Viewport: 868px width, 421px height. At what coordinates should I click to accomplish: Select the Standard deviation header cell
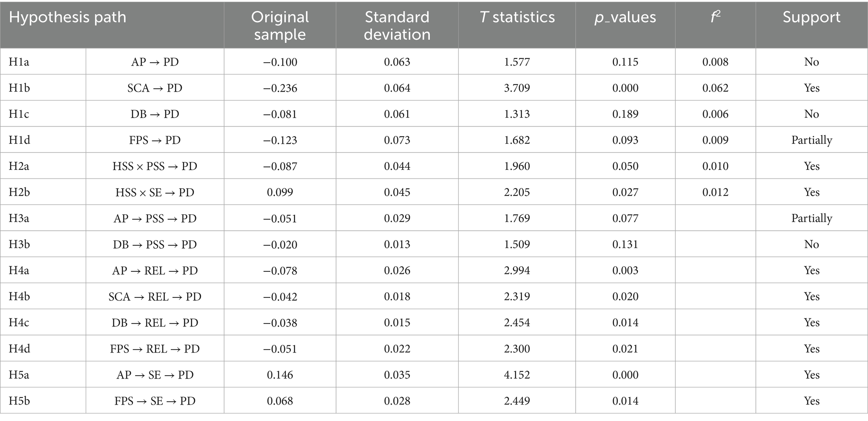tap(397, 25)
